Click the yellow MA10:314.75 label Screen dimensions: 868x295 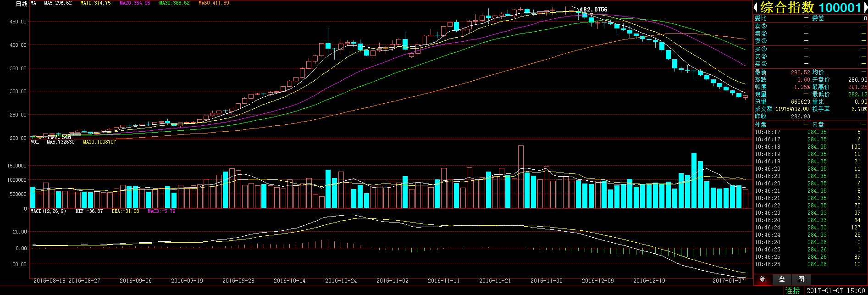coord(95,3)
